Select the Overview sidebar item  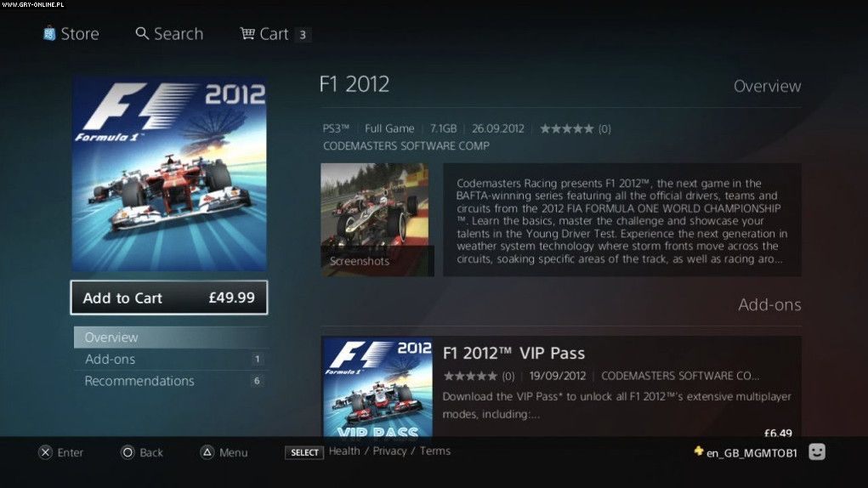tap(171, 337)
